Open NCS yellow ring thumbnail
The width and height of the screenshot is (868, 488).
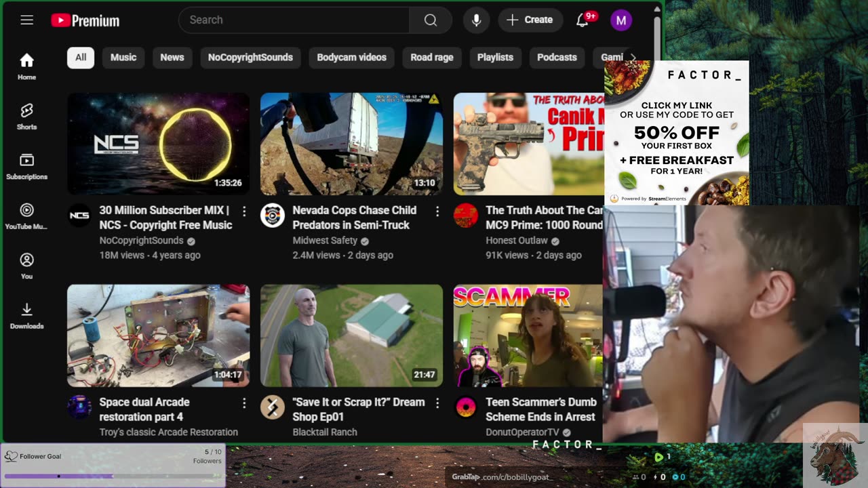point(159,144)
